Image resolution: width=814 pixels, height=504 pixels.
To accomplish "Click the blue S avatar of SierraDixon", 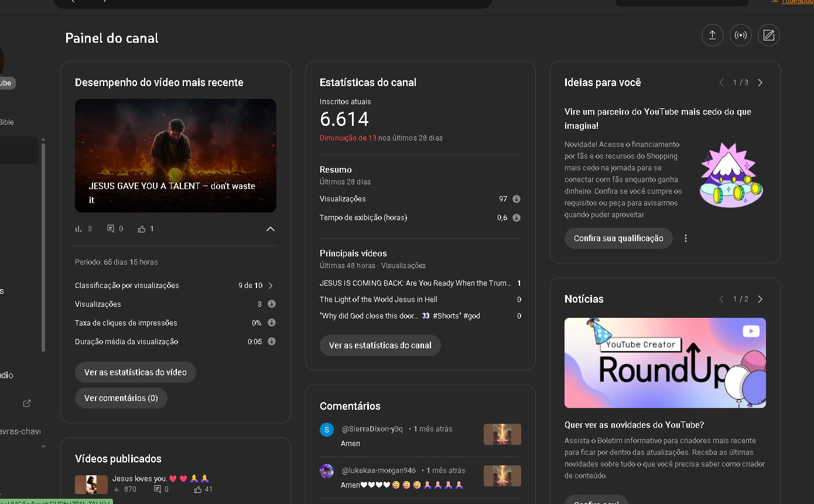I will pos(327,430).
